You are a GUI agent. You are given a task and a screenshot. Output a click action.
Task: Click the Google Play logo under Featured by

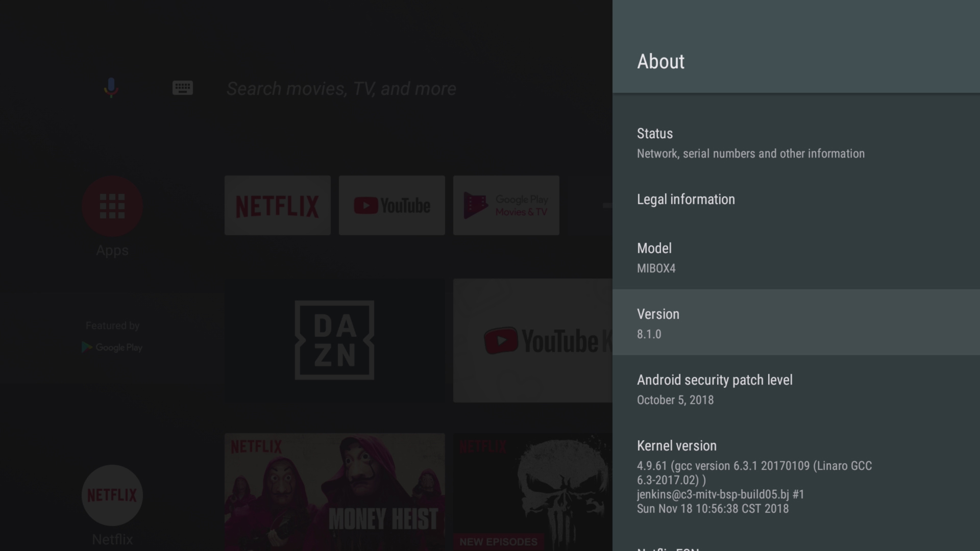click(x=112, y=347)
